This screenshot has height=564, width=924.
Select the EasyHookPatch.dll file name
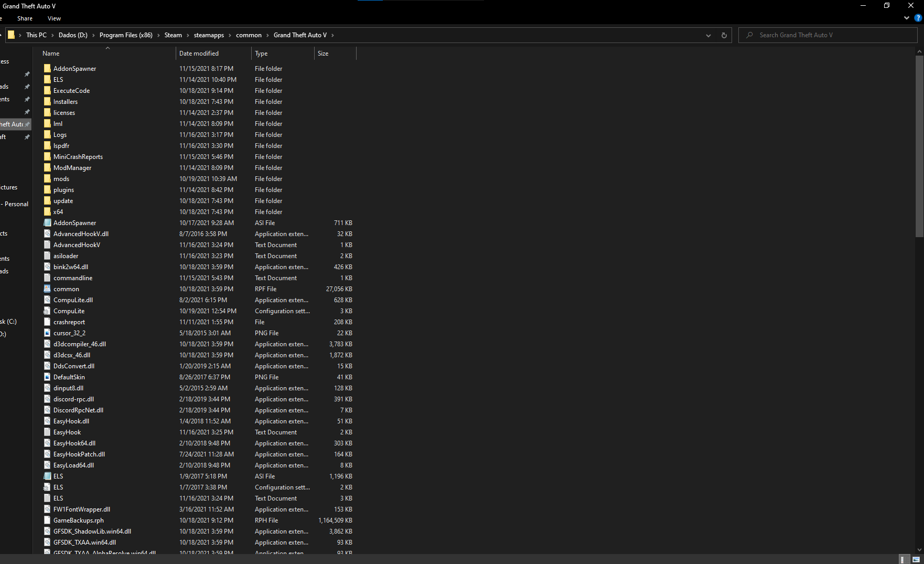point(79,454)
